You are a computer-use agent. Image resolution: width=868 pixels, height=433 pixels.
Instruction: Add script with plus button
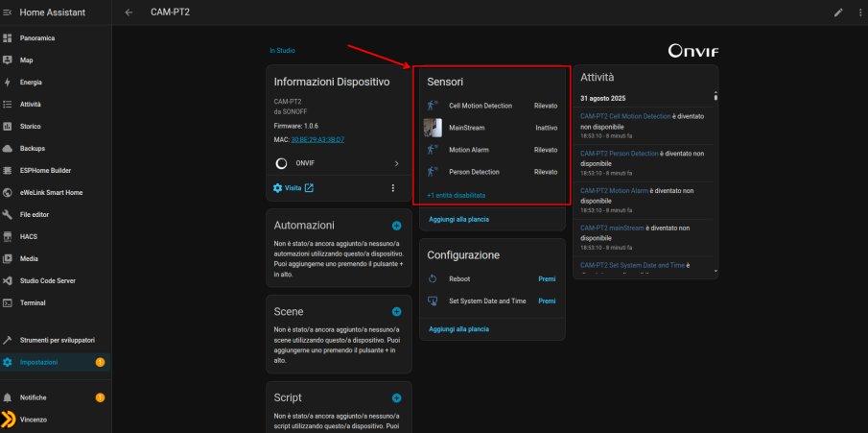[396, 398]
